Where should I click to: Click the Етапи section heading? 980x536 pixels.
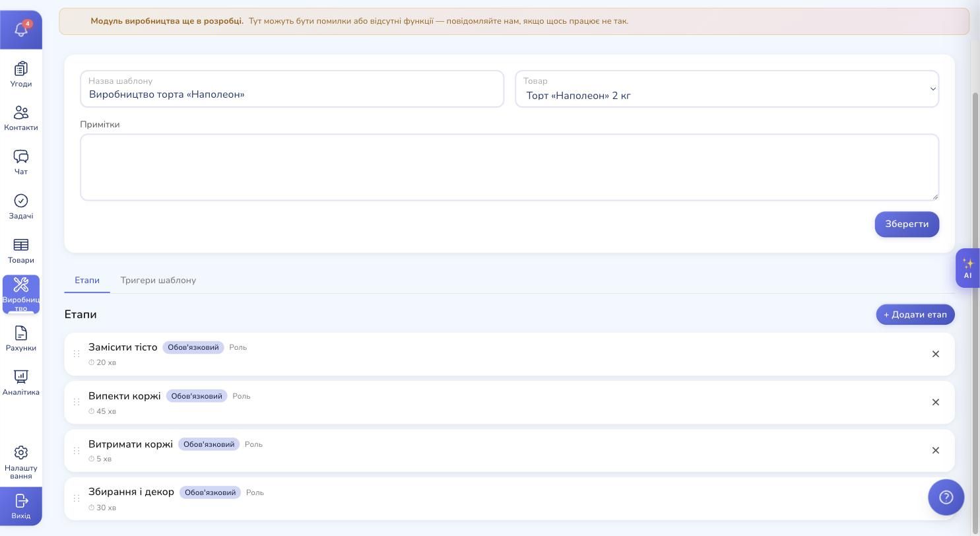click(81, 314)
